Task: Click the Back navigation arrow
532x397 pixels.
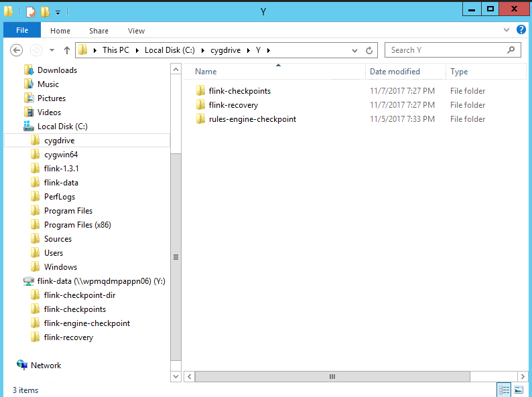Action: pyautogui.click(x=17, y=50)
